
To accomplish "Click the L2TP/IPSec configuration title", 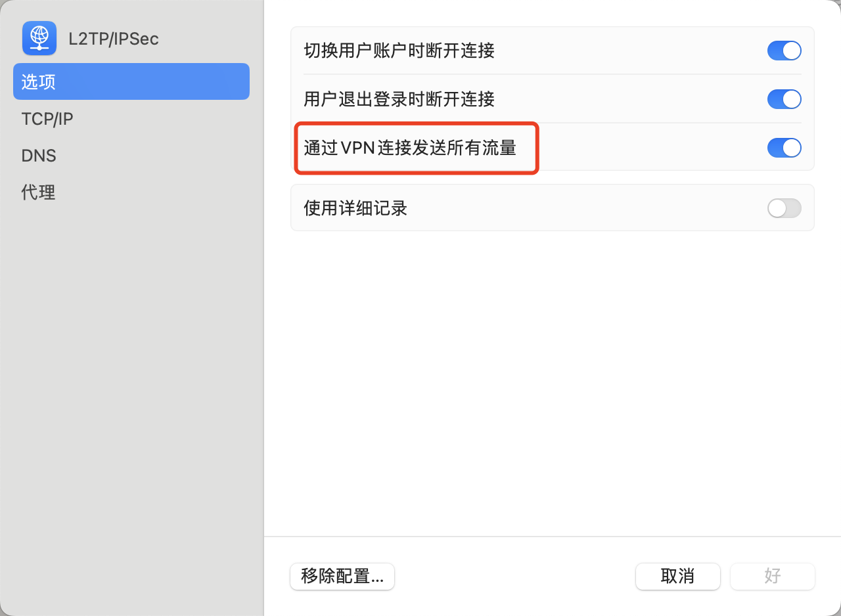I will pyautogui.click(x=114, y=39).
